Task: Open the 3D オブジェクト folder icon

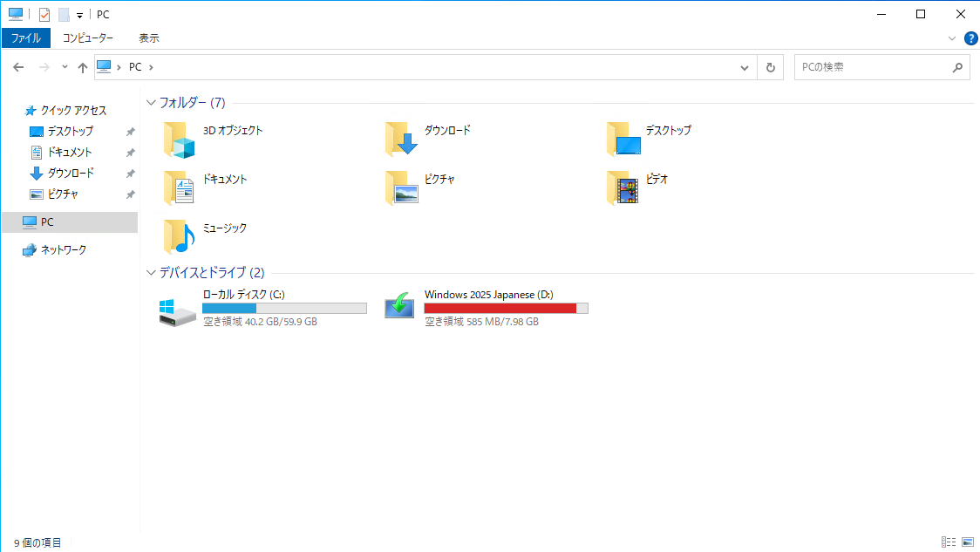Action: point(180,140)
